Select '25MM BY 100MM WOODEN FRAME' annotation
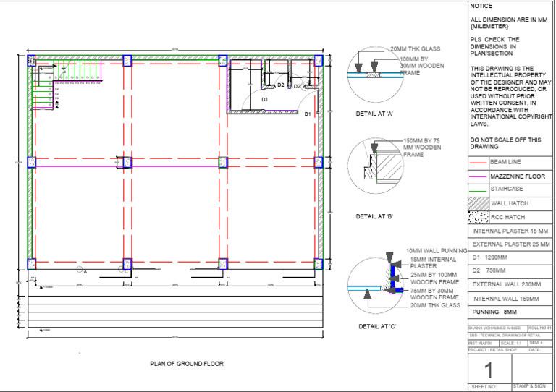The height and width of the screenshot is (392, 556). click(x=434, y=278)
